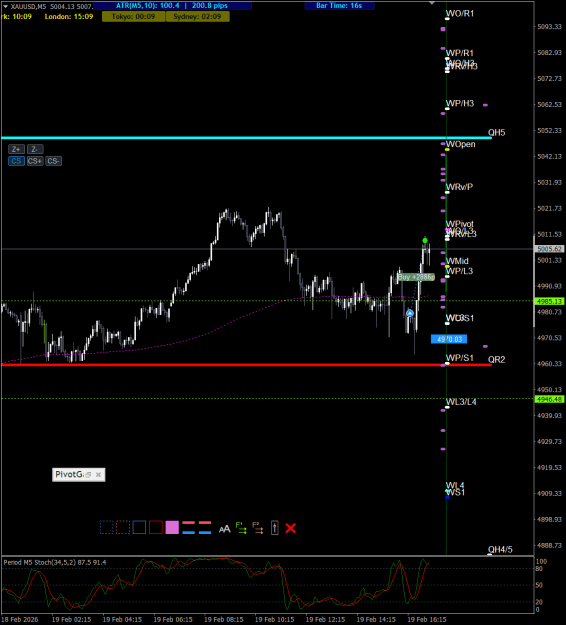This screenshot has width=566, height=625.
Task: Click the 5093.33 price axis label
Action: [549, 27]
